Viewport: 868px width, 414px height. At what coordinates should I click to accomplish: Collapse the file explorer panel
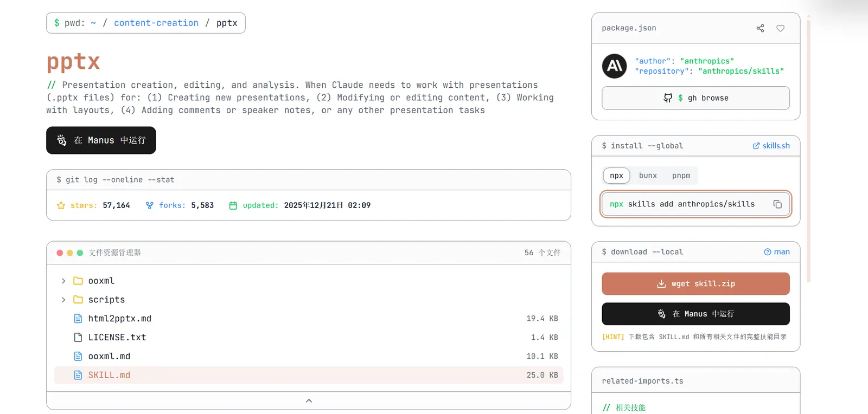point(309,401)
